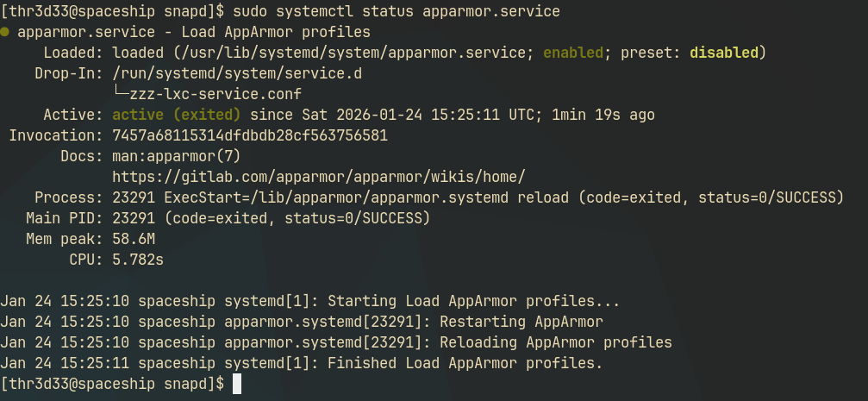Click the man:apparmor(7) docs reference

click(x=177, y=156)
